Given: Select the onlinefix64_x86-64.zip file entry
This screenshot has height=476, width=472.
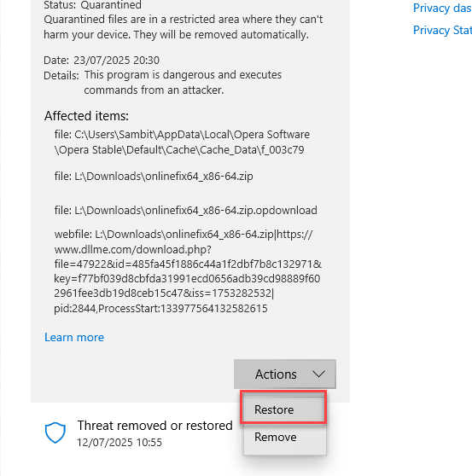Looking at the screenshot, I should coord(154,176).
